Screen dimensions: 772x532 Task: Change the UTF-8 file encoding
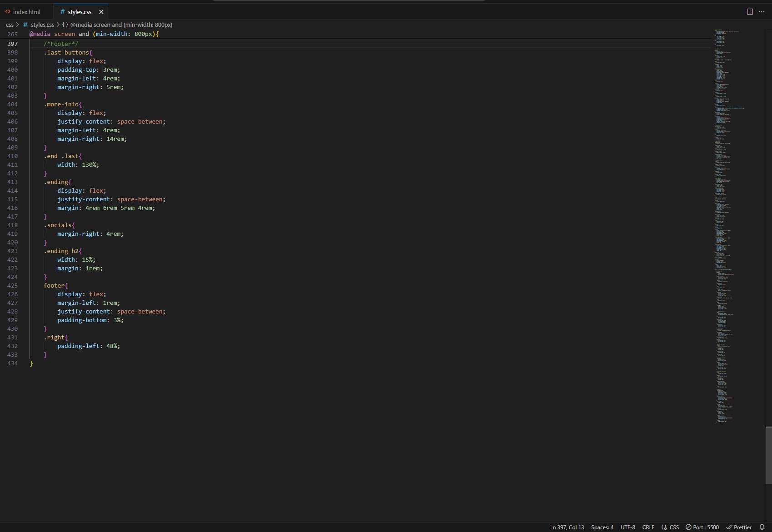(628, 527)
